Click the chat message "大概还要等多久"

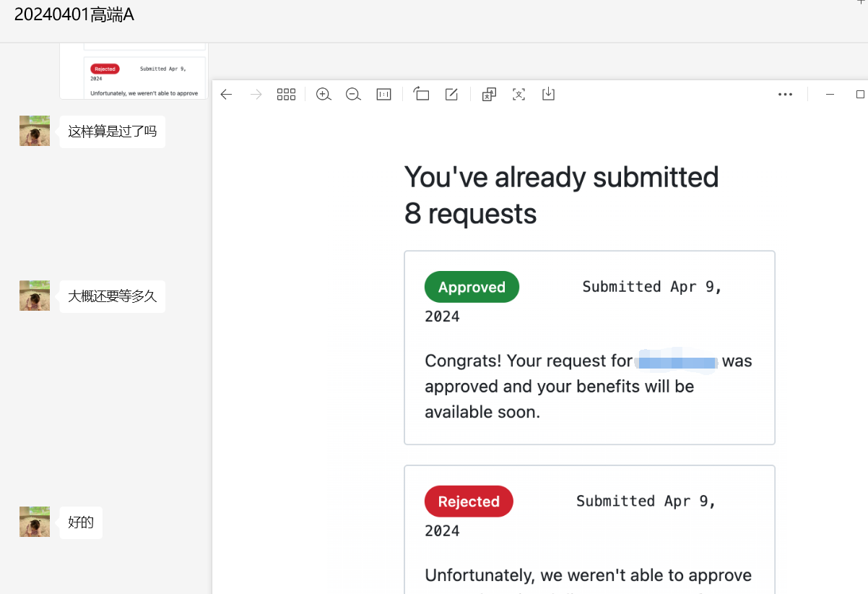[x=112, y=296]
